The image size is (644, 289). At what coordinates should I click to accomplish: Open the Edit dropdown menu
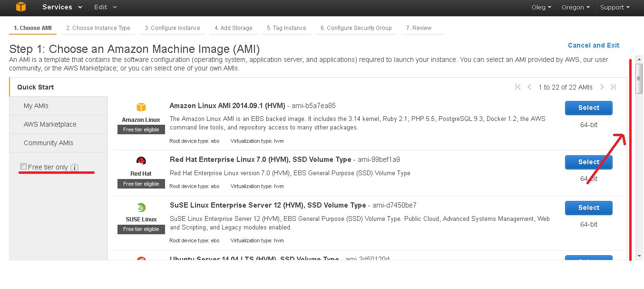click(x=106, y=7)
